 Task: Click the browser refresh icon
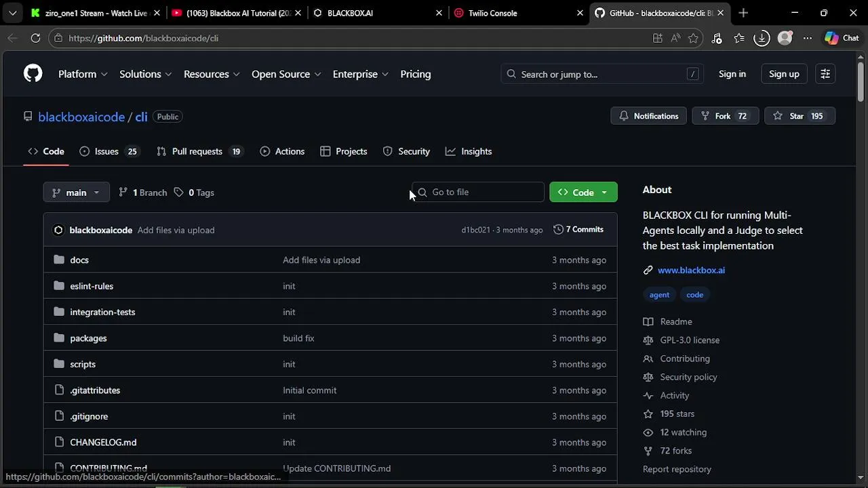click(x=35, y=39)
